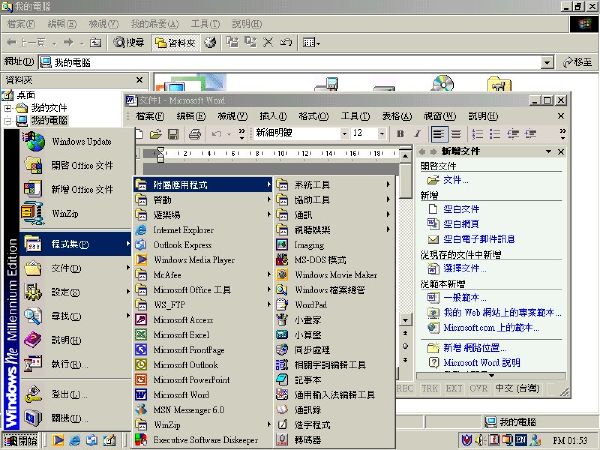Expand McAfee program group
Image resolution: width=600 pixels, height=450 pixels.
[203, 275]
